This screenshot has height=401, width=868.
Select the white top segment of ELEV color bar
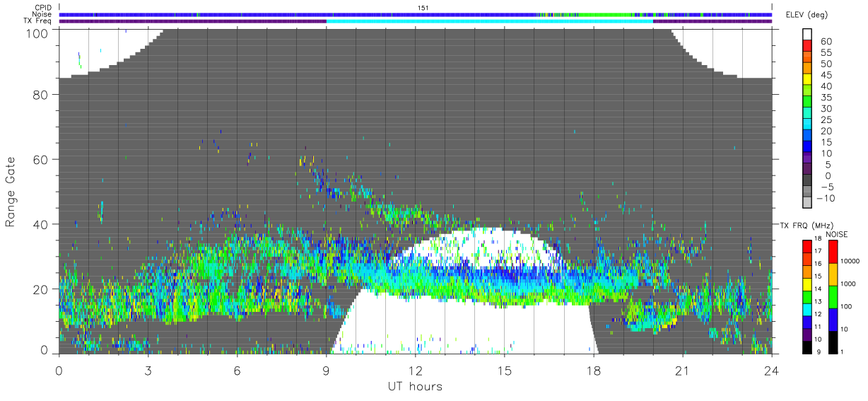coord(808,35)
